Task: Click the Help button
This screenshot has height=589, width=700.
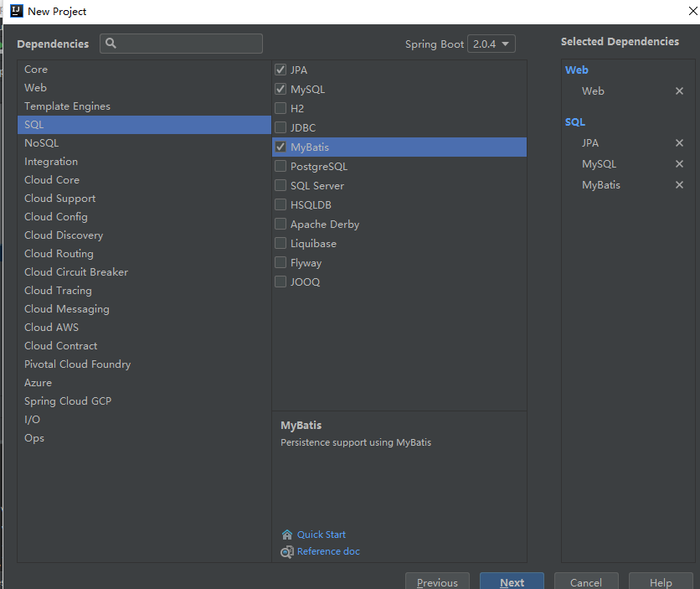Action: pyautogui.click(x=661, y=581)
